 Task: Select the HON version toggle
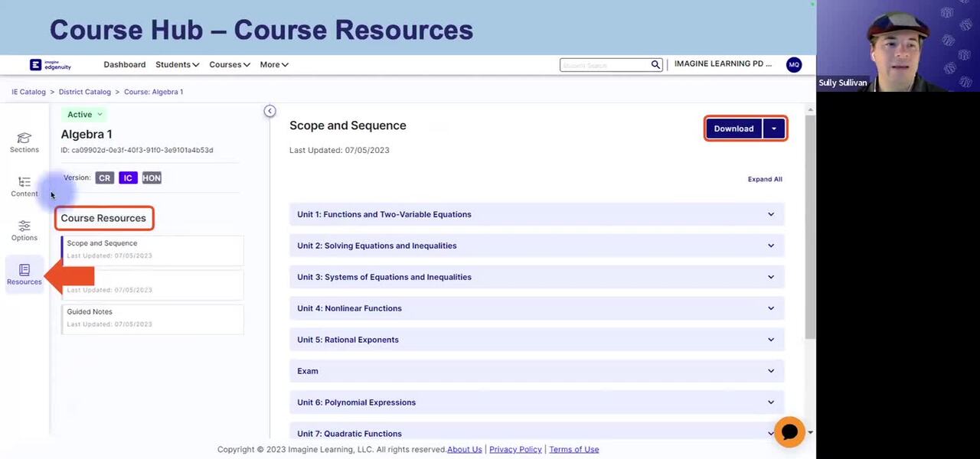152,178
